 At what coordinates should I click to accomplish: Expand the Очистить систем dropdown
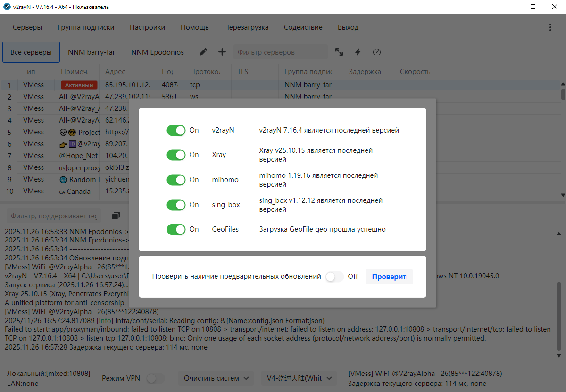point(216,378)
